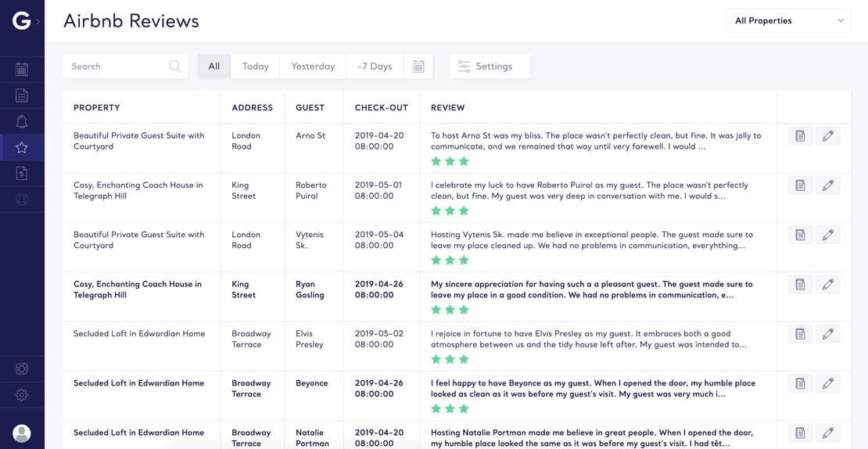Click the CHECK-OUT column header
868x449 pixels.
pos(382,108)
